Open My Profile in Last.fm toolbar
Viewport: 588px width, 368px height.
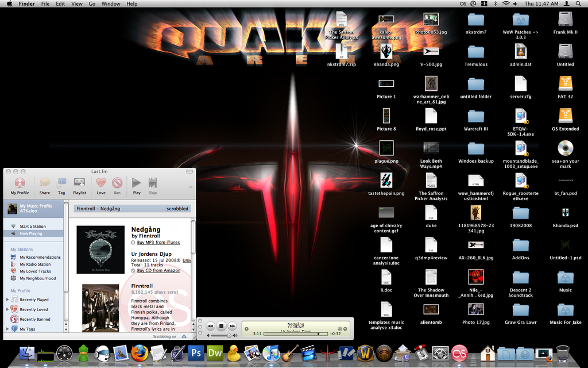(20, 186)
